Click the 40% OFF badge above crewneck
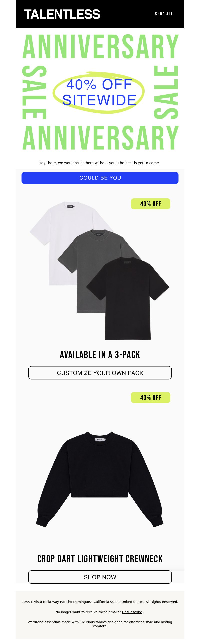 point(151,397)
